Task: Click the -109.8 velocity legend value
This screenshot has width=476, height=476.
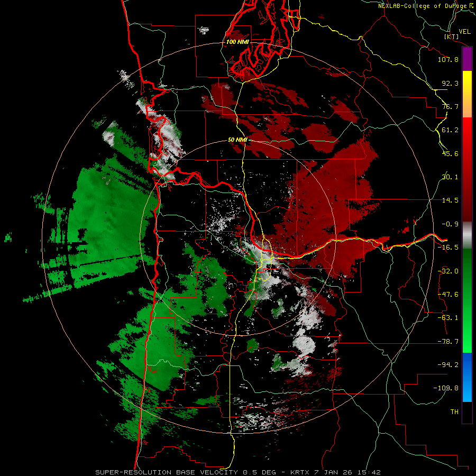Action: [446, 388]
